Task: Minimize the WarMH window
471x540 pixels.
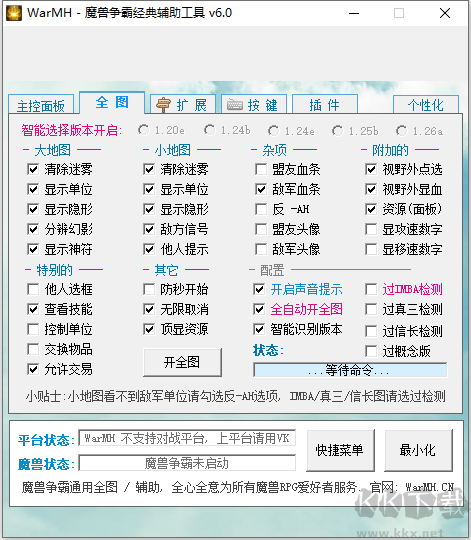Action: coord(354,13)
